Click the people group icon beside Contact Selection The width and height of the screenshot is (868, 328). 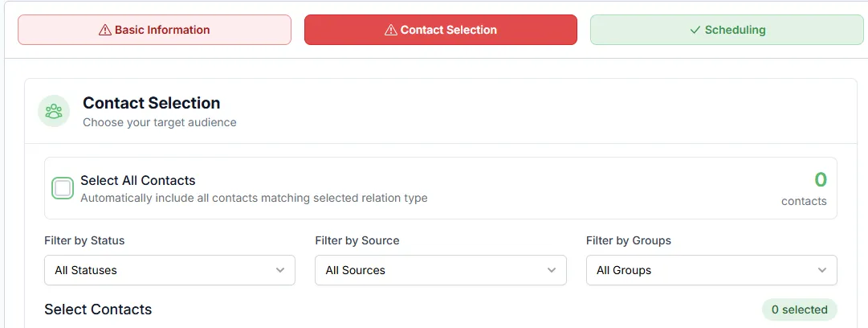point(54,112)
